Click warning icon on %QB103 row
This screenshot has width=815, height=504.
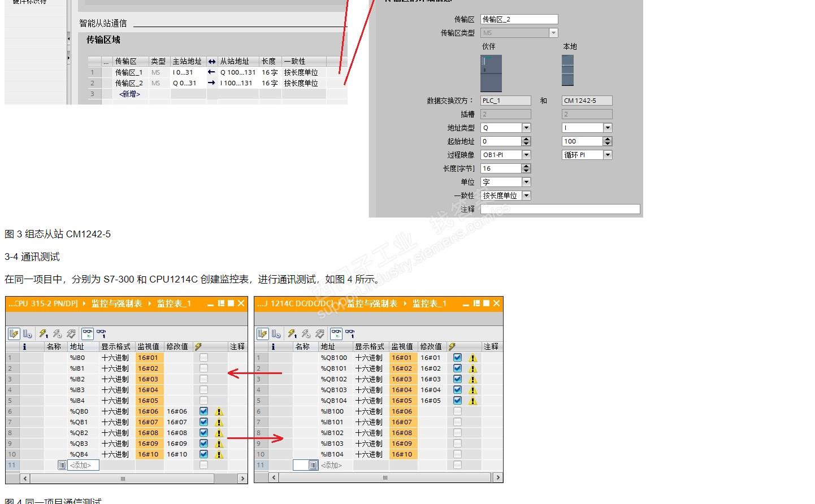[473, 390]
